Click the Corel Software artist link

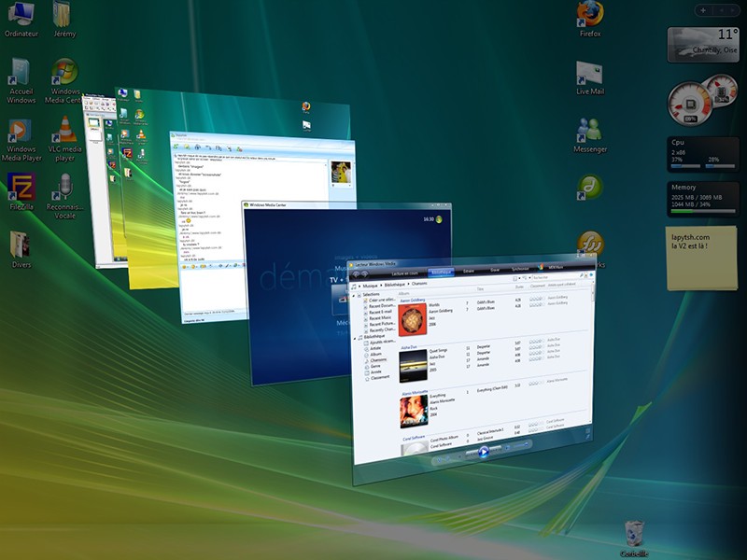(414, 438)
